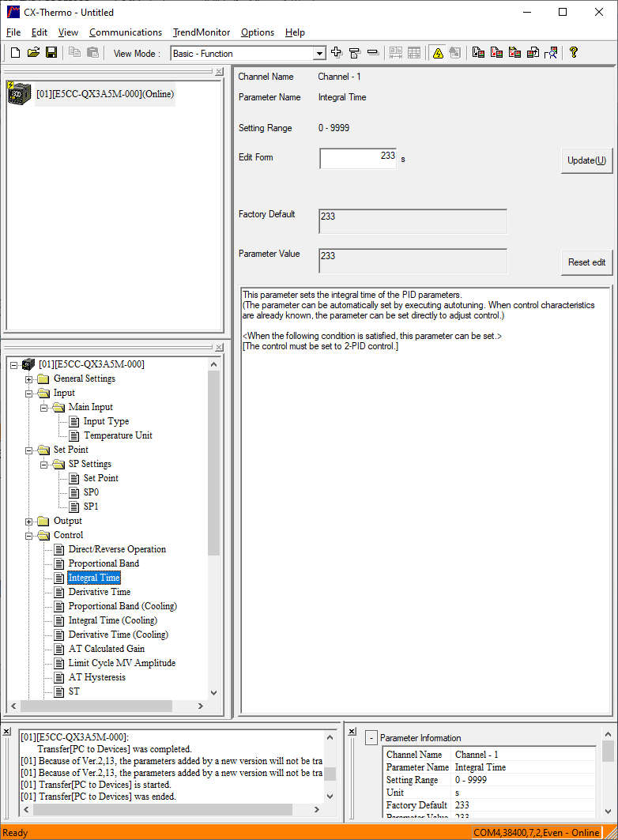Expand the General Settings folder
This screenshot has width=618, height=840.
coord(29,379)
